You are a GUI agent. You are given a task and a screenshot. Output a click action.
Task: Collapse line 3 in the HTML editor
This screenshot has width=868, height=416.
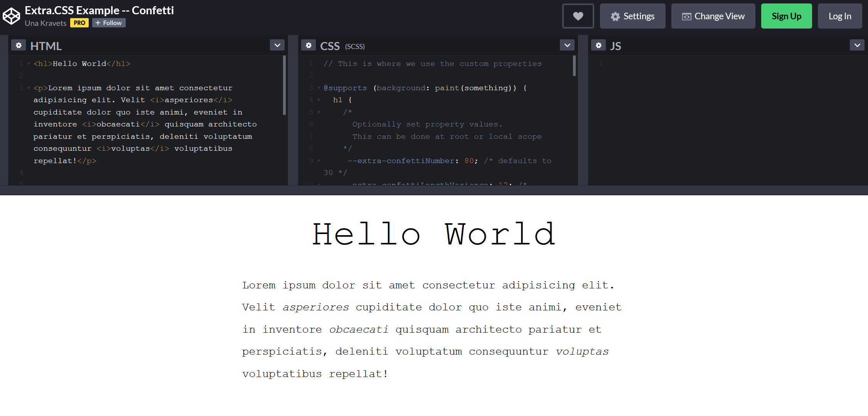pyautogui.click(x=28, y=88)
